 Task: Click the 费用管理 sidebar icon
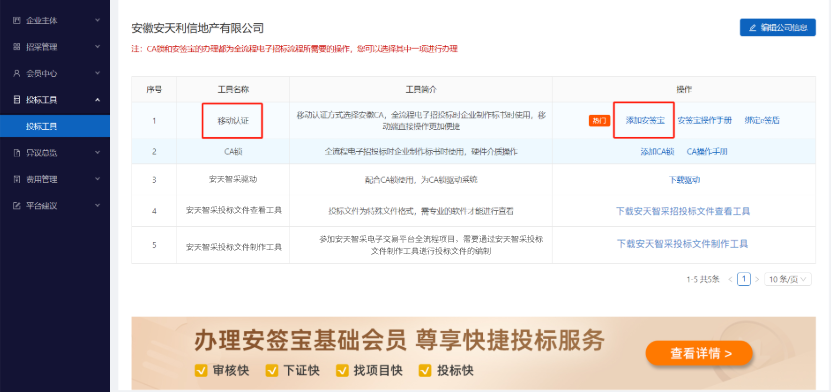tap(16, 179)
